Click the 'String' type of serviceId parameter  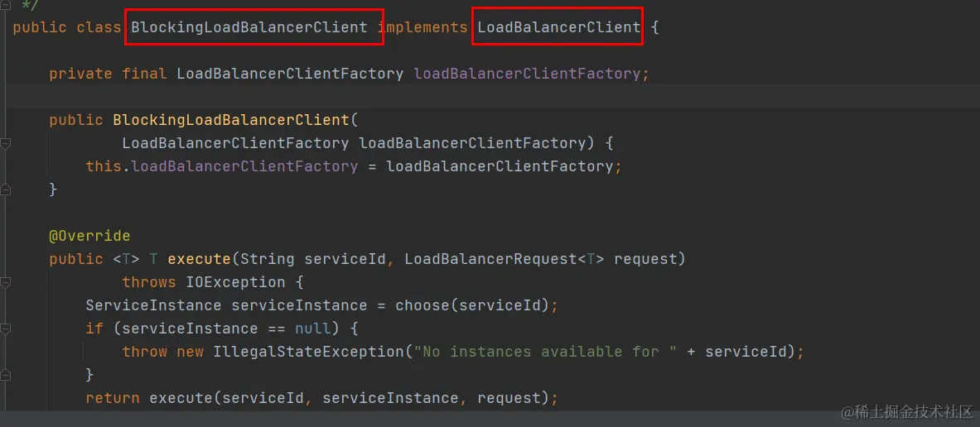tap(268, 259)
